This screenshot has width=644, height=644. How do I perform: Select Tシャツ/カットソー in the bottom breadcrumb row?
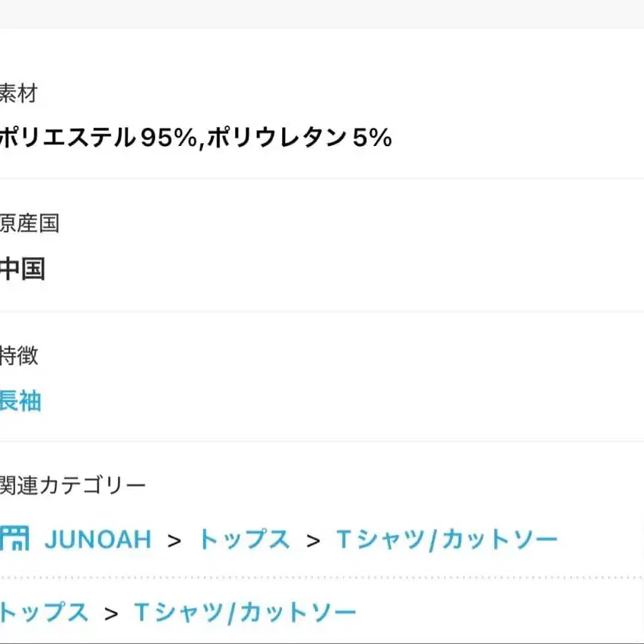(245, 612)
